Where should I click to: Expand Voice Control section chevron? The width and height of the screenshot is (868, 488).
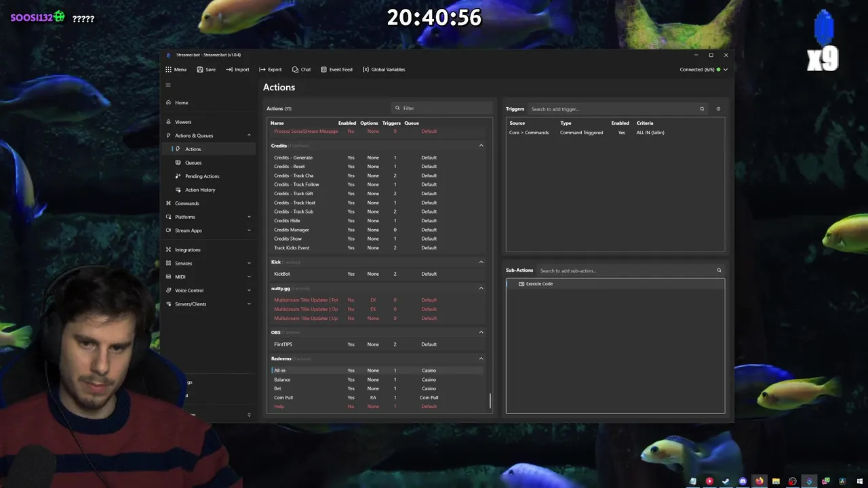[x=249, y=290]
